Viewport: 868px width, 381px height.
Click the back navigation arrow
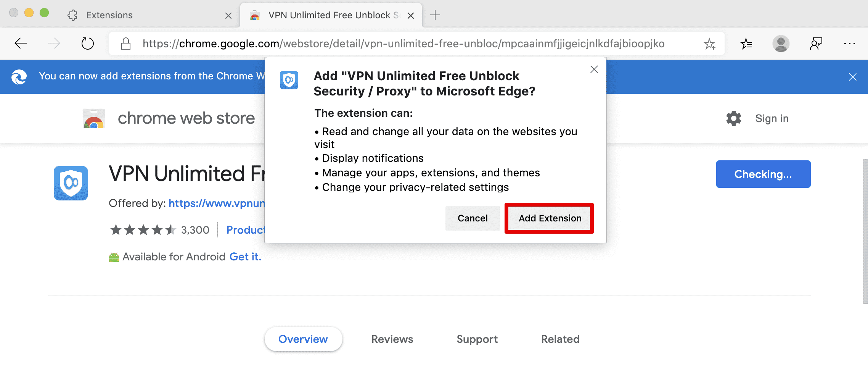click(x=21, y=43)
